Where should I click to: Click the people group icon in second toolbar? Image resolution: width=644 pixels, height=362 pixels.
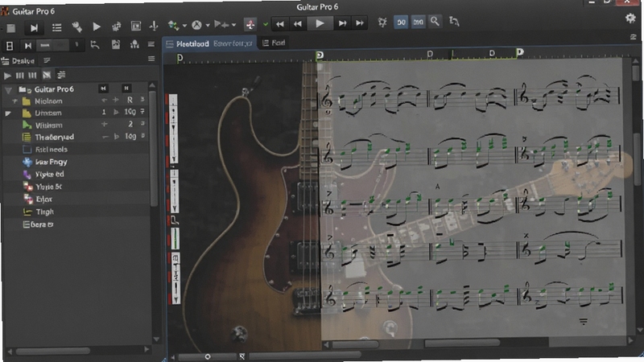coord(134,44)
